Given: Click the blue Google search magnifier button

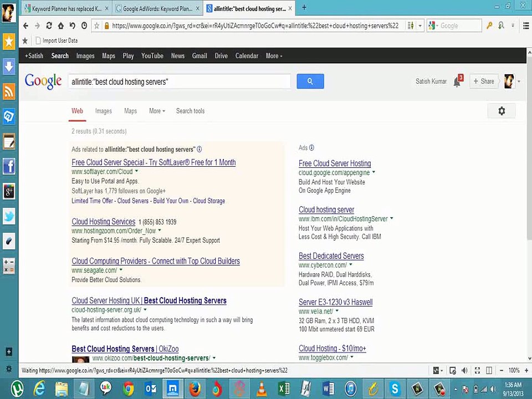Looking at the screenshot, I should pos(310,81).
